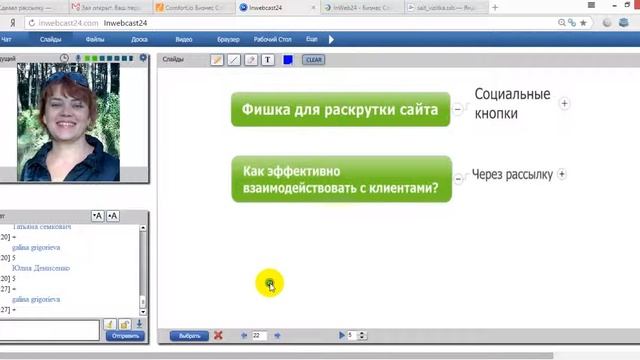Click the slide number field showing 22
640x360 pixels.
point(260,336)
